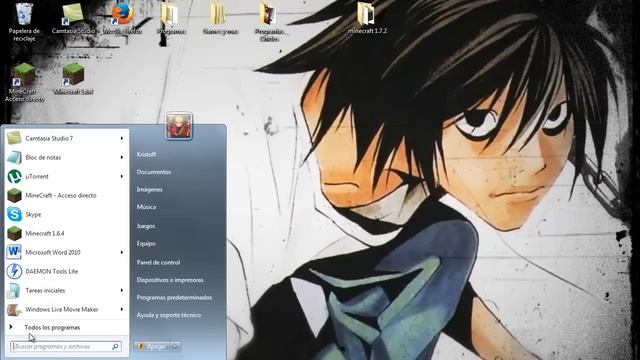Launch Camtasia Studio 7 from Start menu
Viewport: 640px width, 360px height.
66,138
